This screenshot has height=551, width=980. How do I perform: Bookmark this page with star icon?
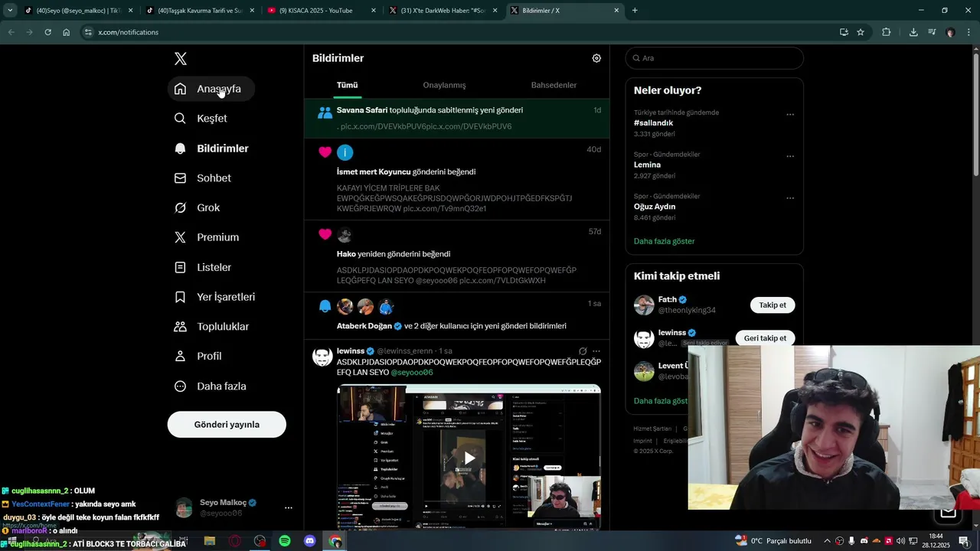(861, 32)
